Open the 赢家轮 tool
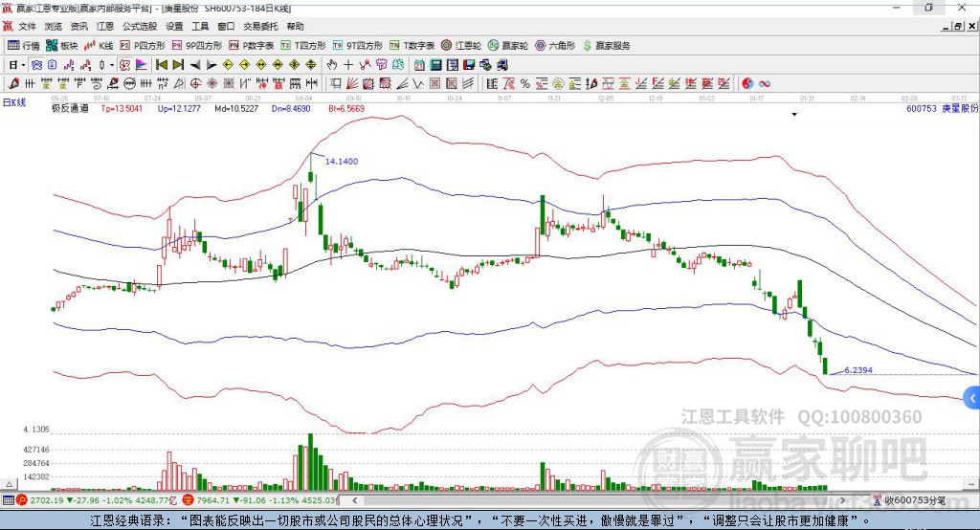Screen dimensions: 980x530 pos(508,46)
